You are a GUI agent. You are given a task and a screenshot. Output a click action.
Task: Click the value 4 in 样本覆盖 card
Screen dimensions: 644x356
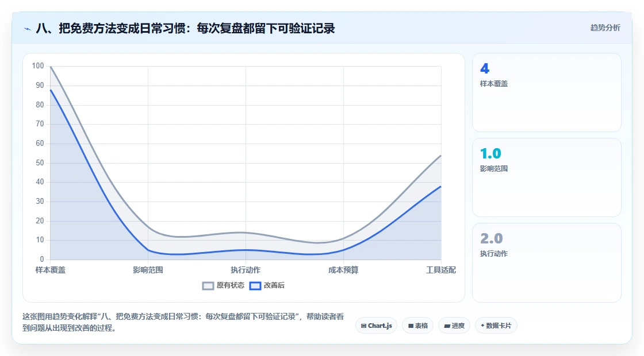pos(485,68)
